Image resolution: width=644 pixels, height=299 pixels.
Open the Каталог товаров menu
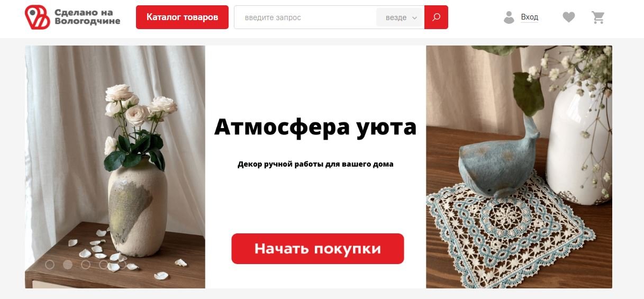pos(182,17)
